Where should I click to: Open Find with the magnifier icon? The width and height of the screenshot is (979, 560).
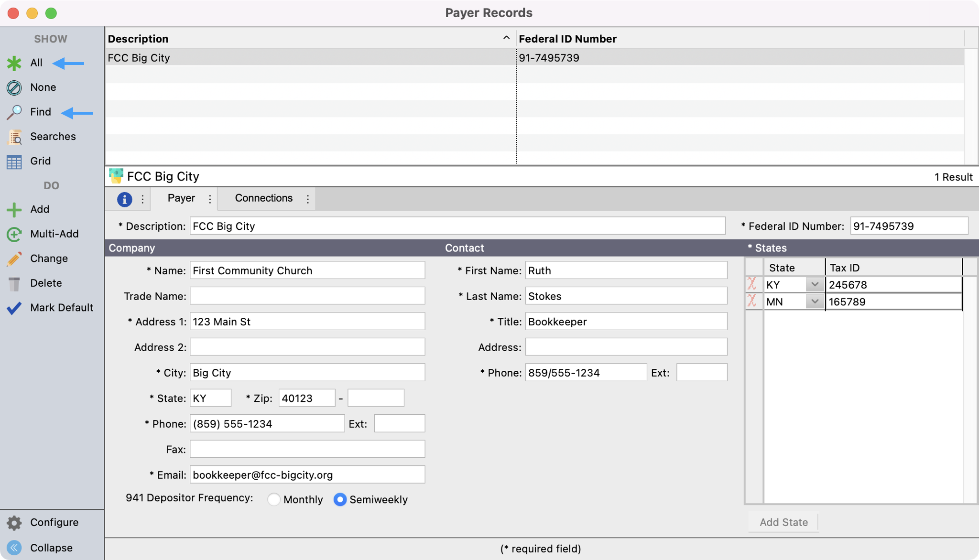point(14,112)
